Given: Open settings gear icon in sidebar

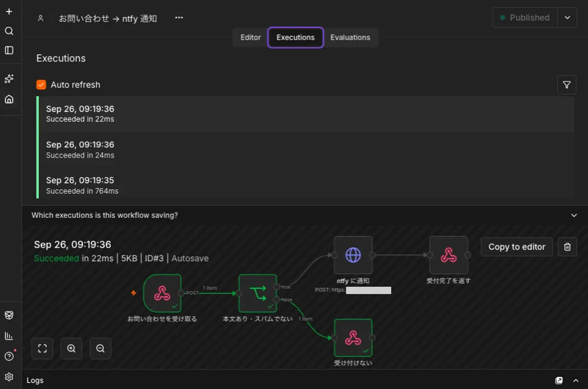Looking at the screenshot, I should click(x=9, y=377).
